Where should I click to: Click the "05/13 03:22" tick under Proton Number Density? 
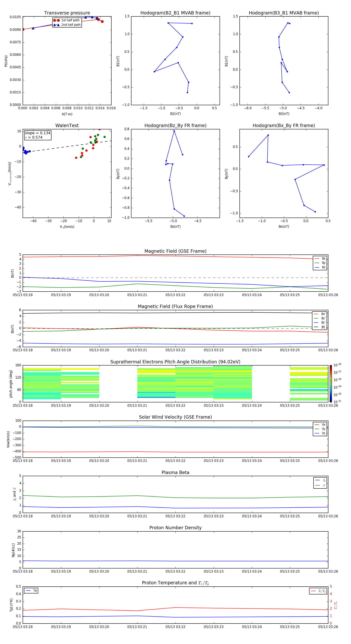click(x=175, y=571)
